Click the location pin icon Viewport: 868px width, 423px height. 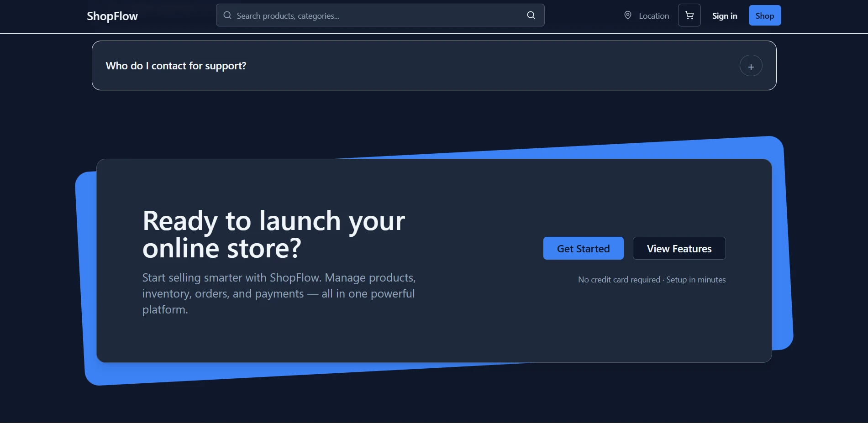click(x=628, y=16)
